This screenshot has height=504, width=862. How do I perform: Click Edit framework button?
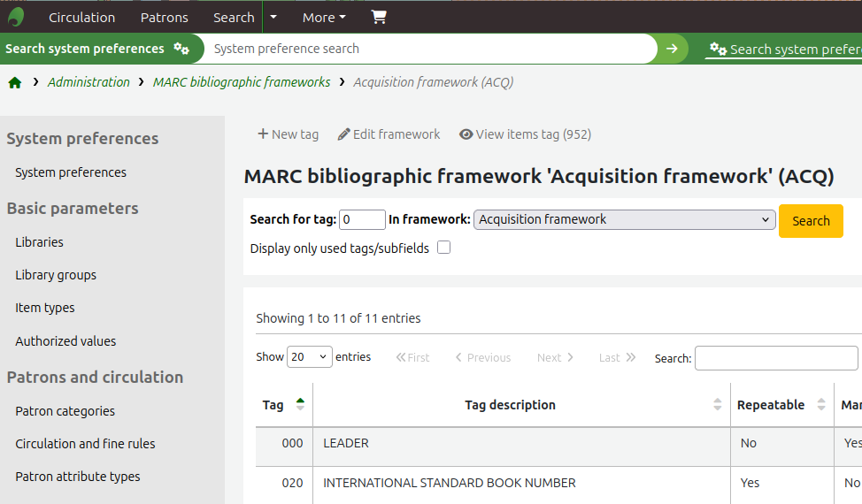pos(389,134)
